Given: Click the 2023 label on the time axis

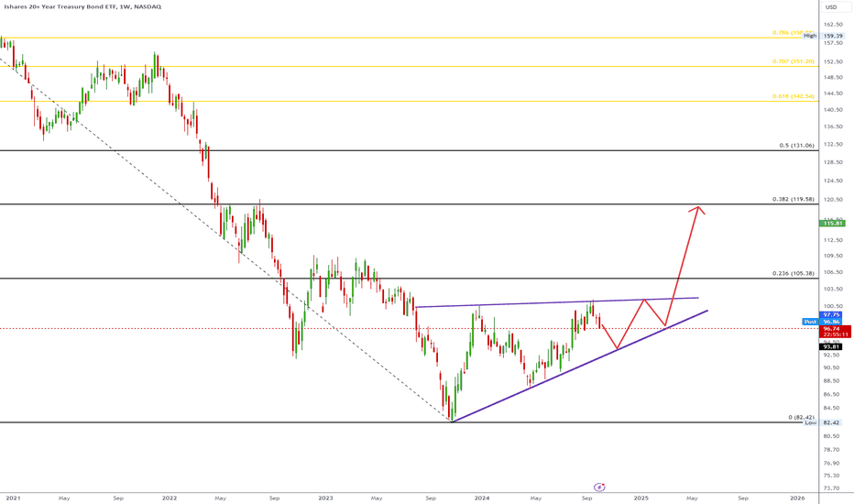Looking at the screenshot, I should click(x=325, y=498).
